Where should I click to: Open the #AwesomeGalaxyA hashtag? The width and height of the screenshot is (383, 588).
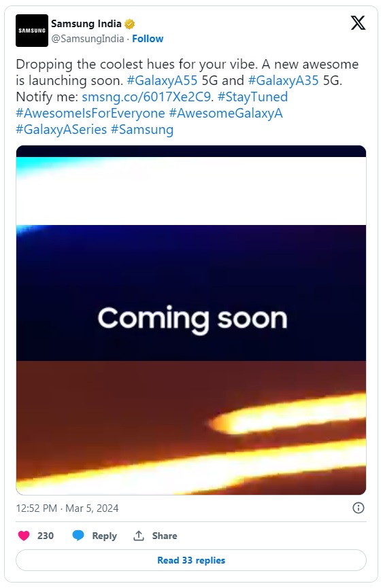tap(226, 114)
